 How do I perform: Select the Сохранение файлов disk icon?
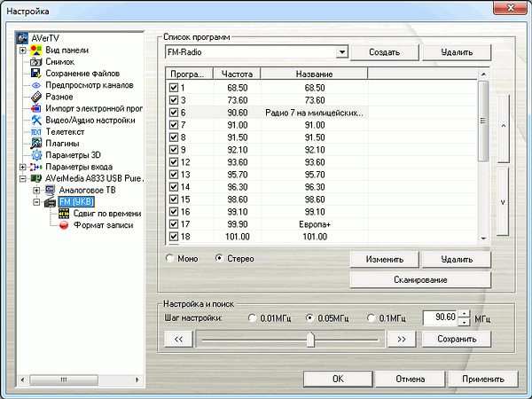pyautogui.click(x=36, y=74)
